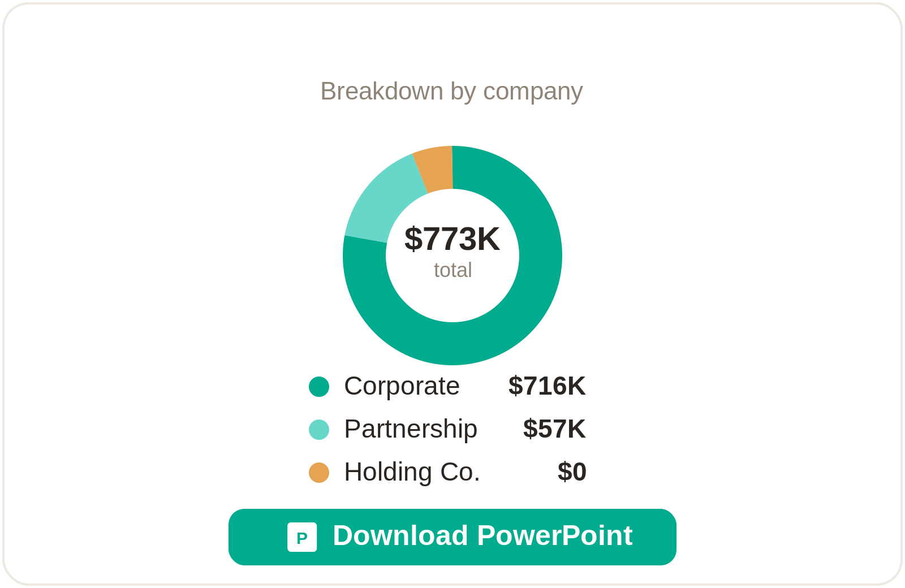Click the PowerPoint icon in the download button
This screenshot has height=588, width=905.
click(x=302, y=537)
